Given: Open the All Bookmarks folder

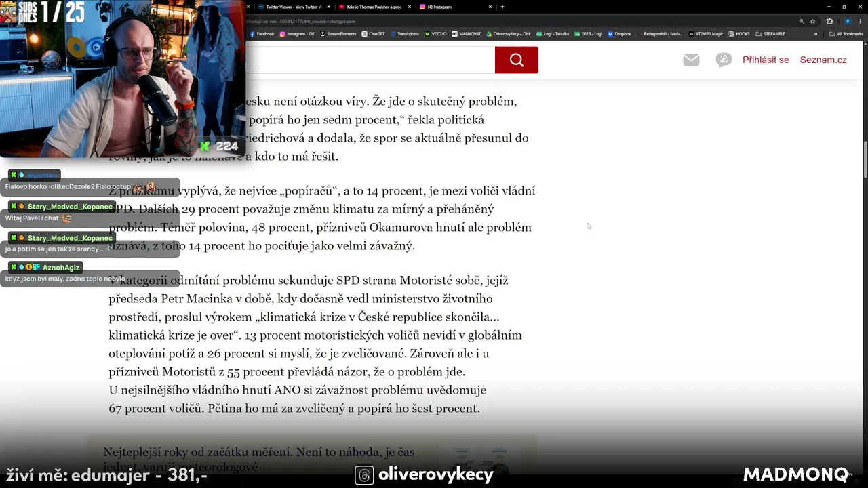Looking at the screenshot, I should (846, 34).
